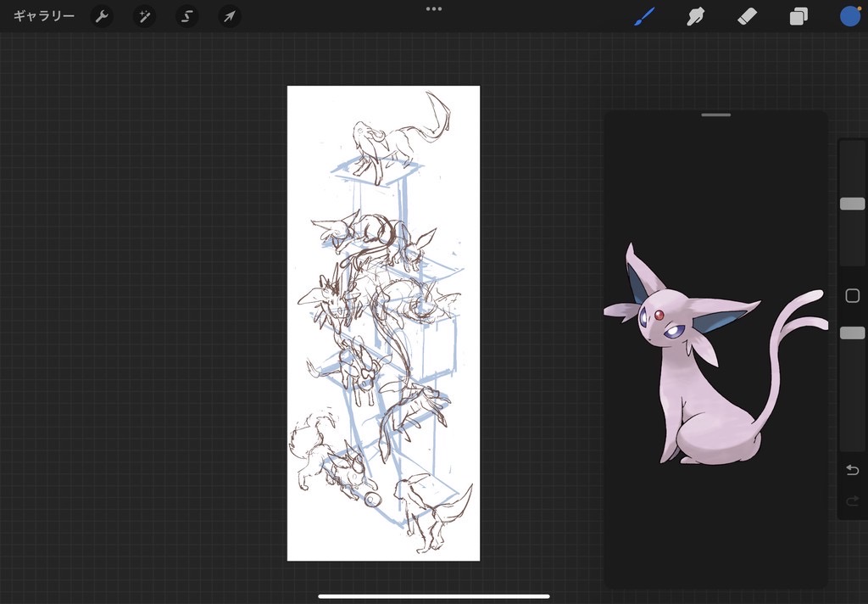Viewport: 868px width, 604px height.
Task: Click the brush opacity slider handle
Action: pyautogui.click(x=853, y=333)
